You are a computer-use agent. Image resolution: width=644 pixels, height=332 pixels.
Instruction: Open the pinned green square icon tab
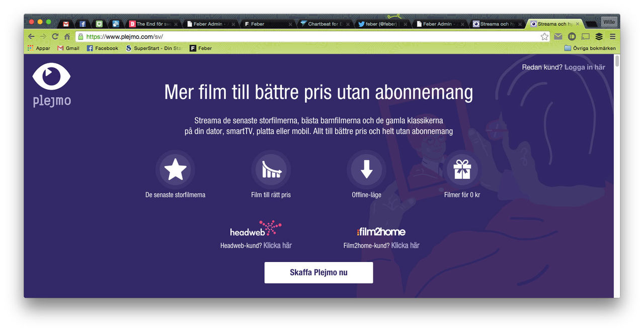tap(99, 24)
